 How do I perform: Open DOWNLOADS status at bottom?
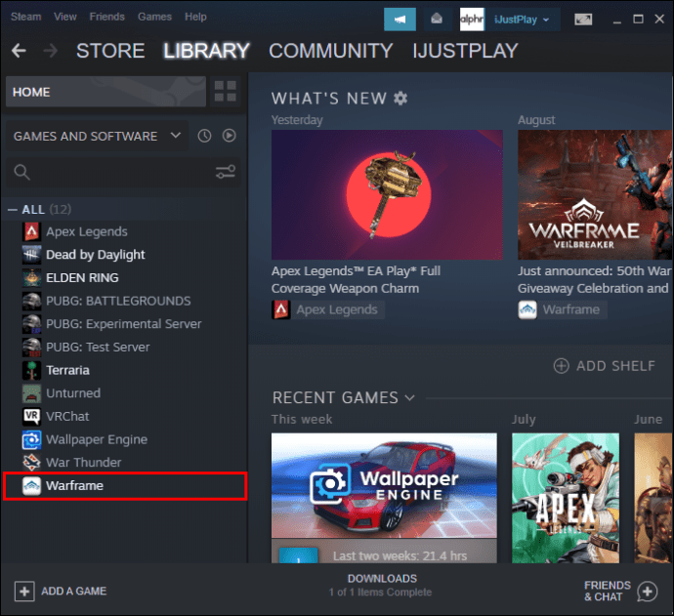click(381, 585)
